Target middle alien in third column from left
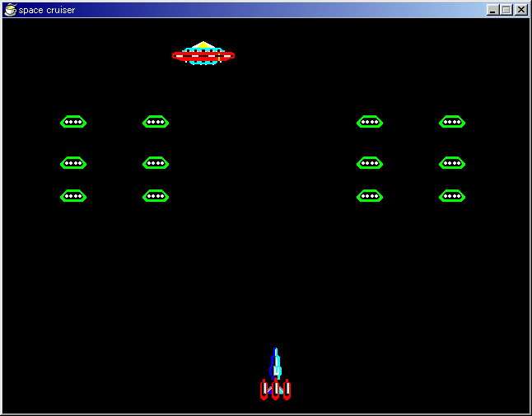Image resolution: width=532 pixels, height=416 pixels. coord(370,163)
